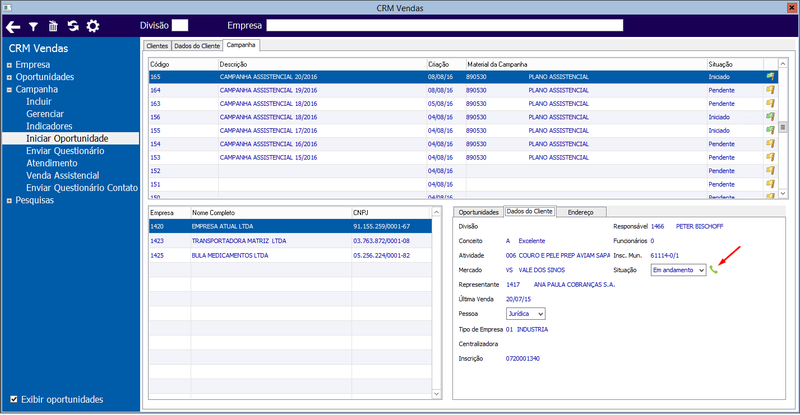Click the flag icon for campaign 155
Viewport: 800px width, 415px height.
pos(770,130)
